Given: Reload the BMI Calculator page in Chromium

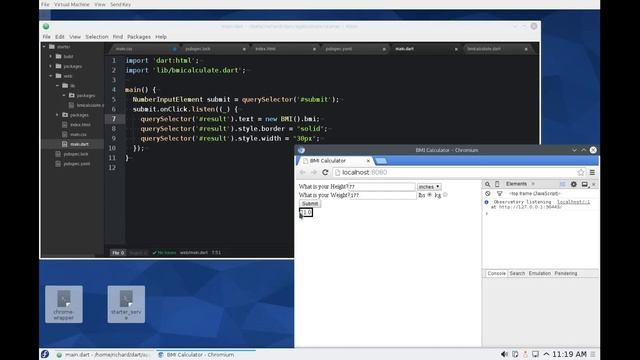Looking at the screenshot, I should click(325, 172).
